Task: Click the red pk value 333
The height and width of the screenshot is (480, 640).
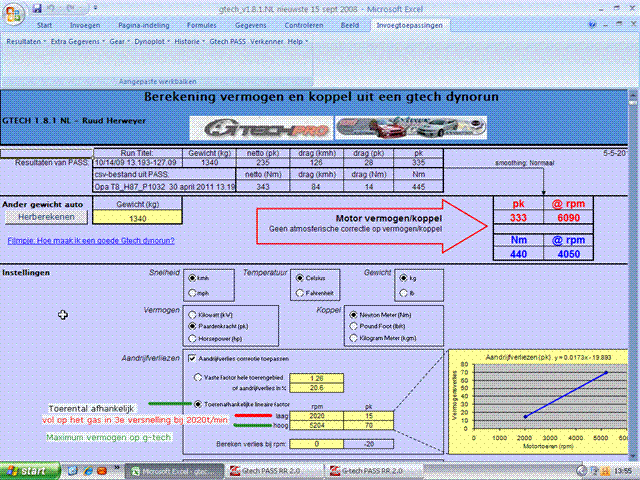Action: click(x=518, y=218)
